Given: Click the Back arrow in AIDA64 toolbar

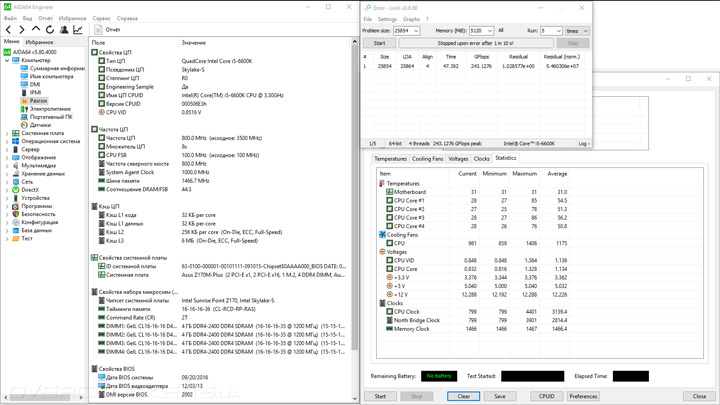Looking at the screenshot, I should click(8, 30).
